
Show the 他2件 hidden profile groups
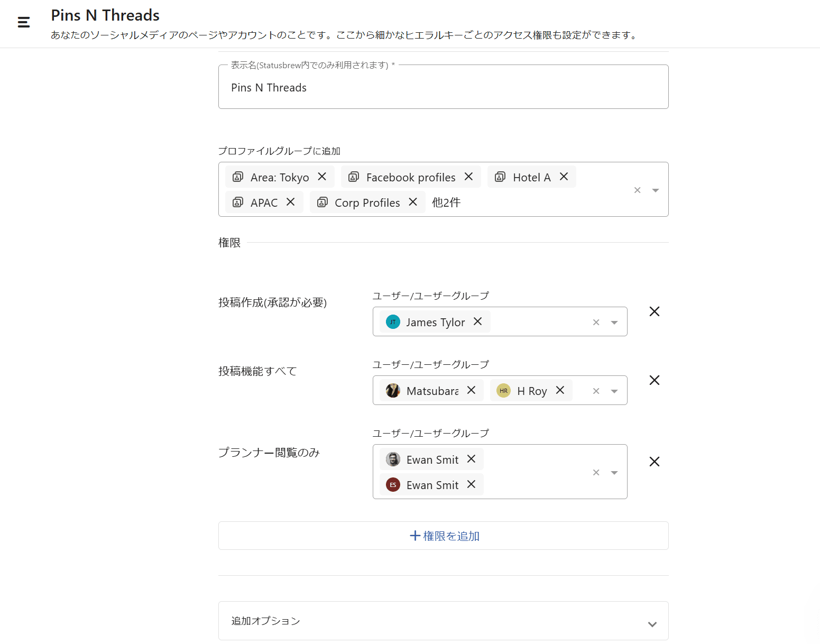pos(446,203)
